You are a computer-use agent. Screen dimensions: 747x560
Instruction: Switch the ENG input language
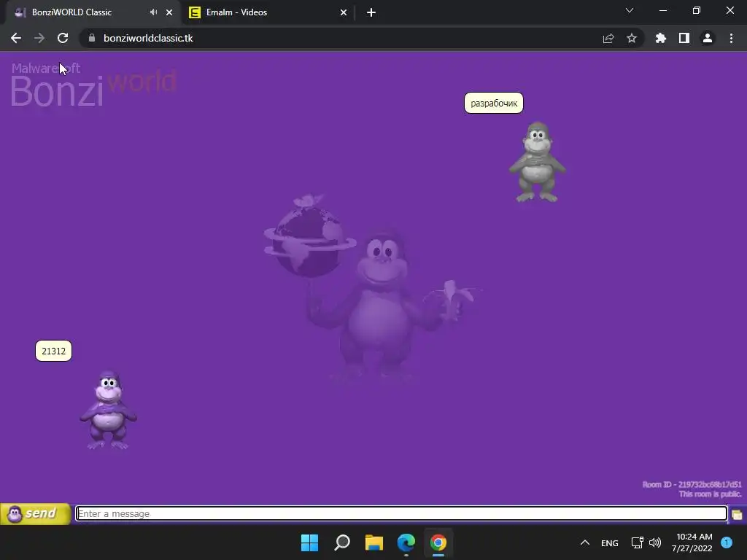610,542
